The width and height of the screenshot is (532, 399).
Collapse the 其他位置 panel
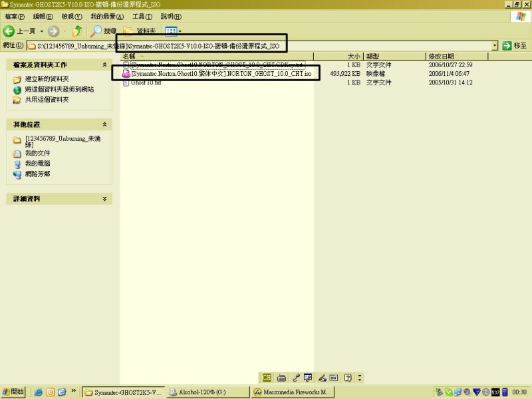[104, 124]
